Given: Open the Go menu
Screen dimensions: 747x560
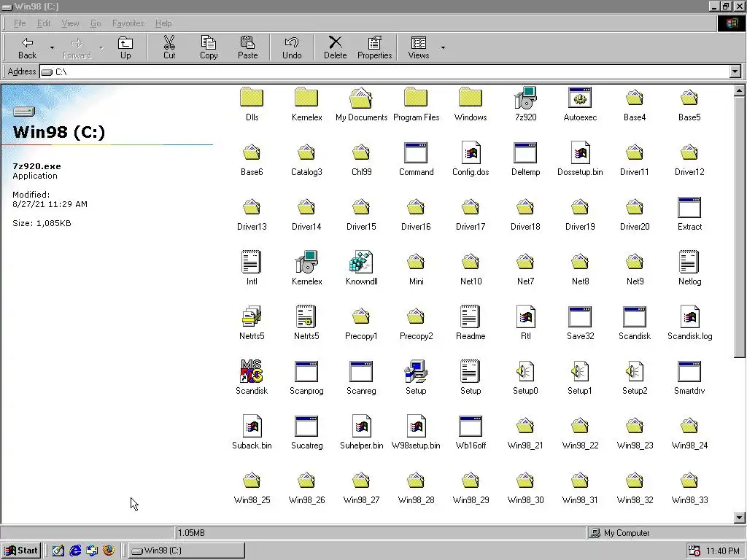Looking at the screenshot, I should tap(96, 23).
